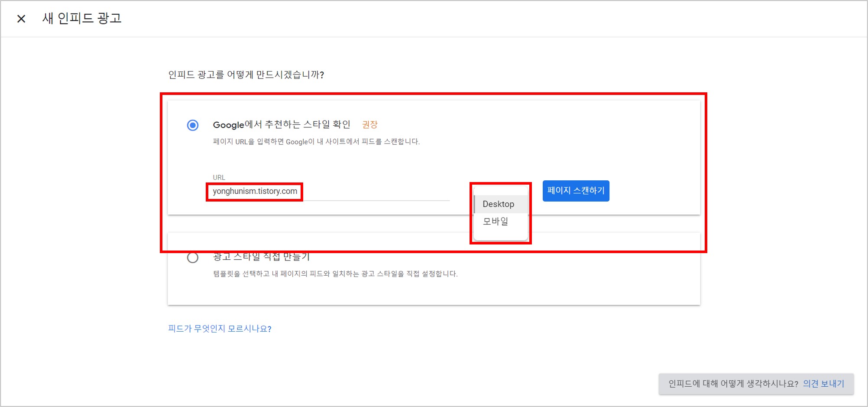The height and width of the screenshot is (407, 868).
Task: Click the feedback banner at bottom right
Action: 756,383
